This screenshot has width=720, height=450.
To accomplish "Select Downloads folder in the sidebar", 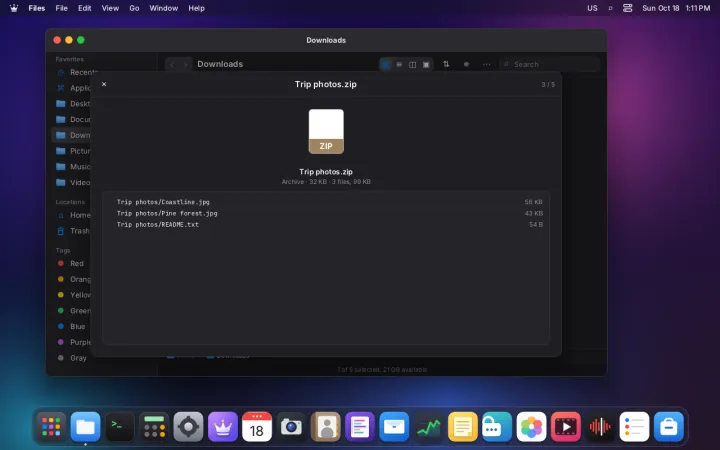I will [73, 135].
